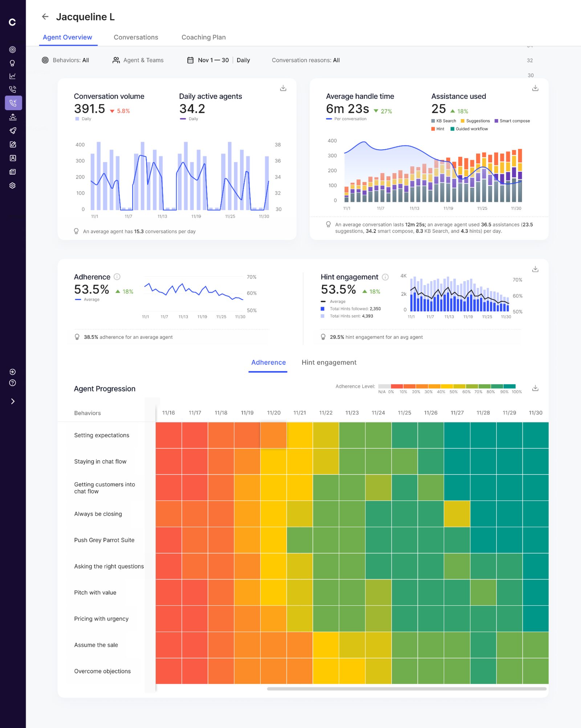Select the Adherence heatmap tab

268,363
